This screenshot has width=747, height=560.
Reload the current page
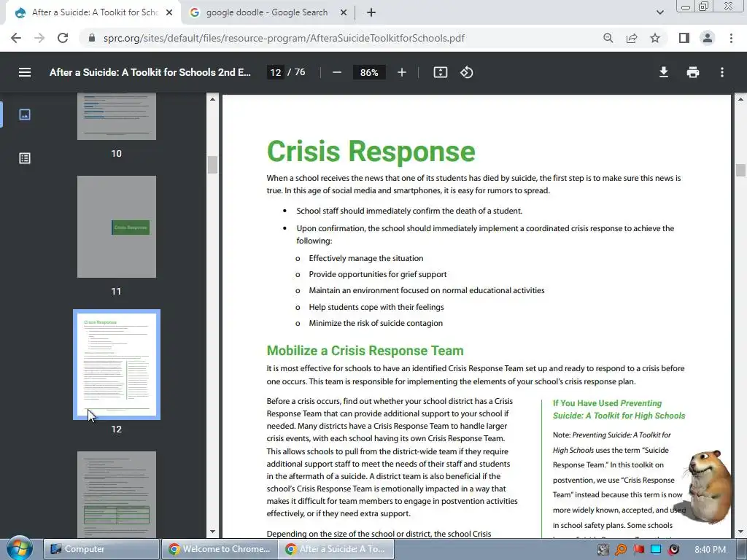[x=63, y=38]
